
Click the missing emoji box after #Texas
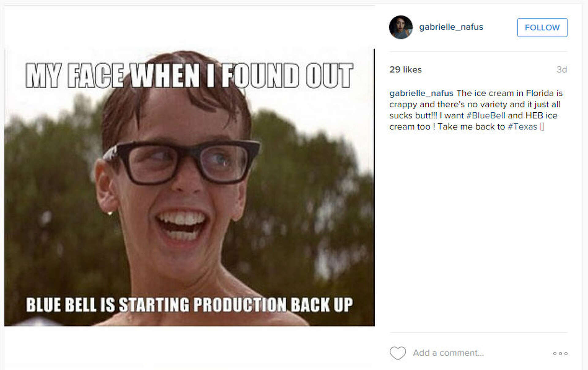(x=542, y=127)
